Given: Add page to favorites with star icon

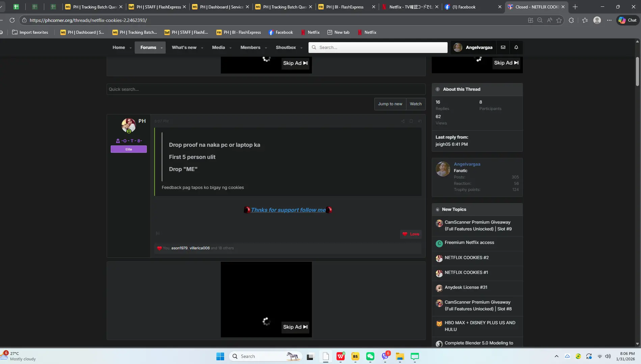Looking at the screenshot, I should coord(559,20).
